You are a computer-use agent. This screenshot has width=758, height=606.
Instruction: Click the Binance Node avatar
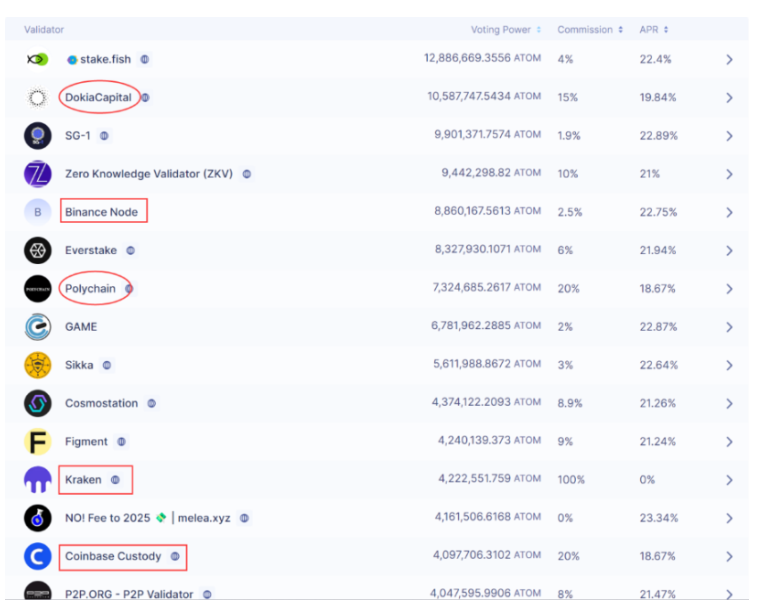point(38,212)
